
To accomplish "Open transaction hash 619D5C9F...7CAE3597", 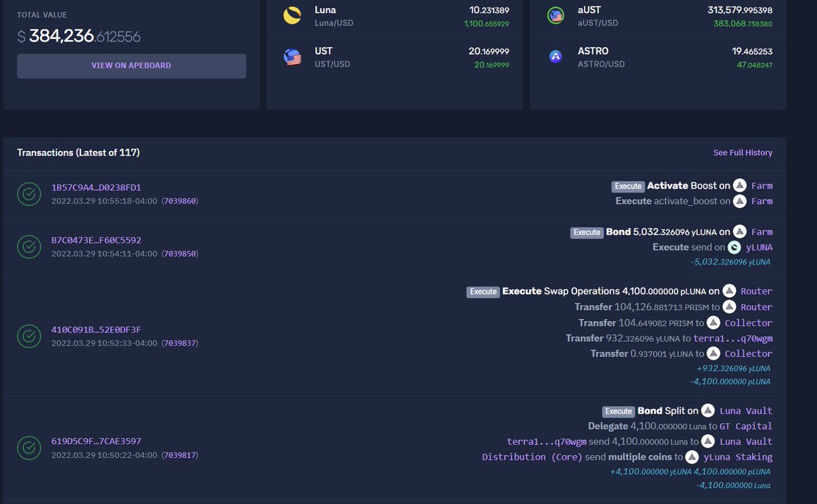I will click(97, 441).
